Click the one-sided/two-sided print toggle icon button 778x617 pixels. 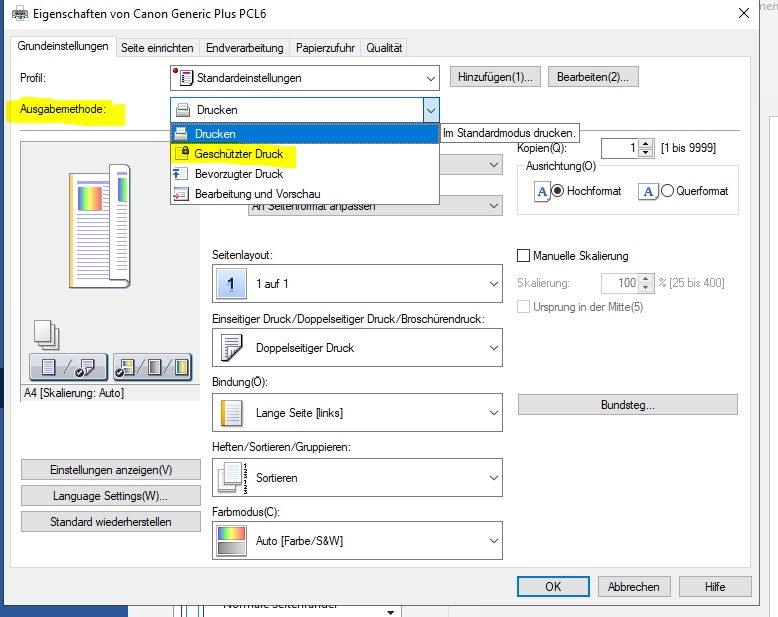(68, 367)
